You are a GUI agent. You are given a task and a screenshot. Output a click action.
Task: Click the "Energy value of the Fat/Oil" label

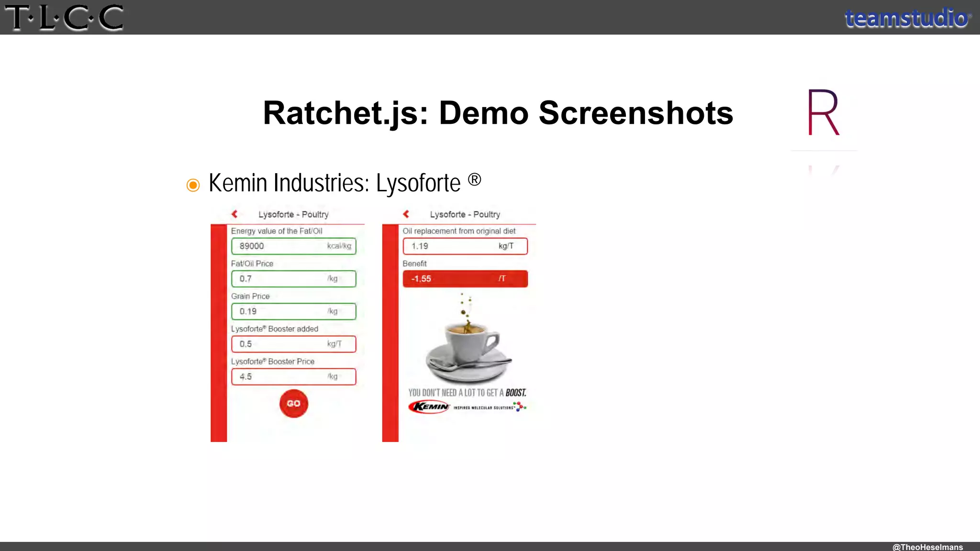pos(277,231)
